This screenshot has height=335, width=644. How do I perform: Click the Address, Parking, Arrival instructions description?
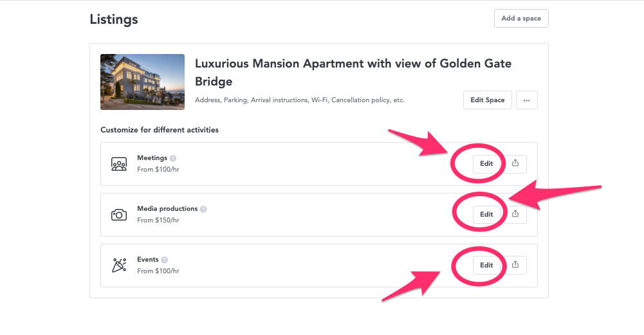299,100
